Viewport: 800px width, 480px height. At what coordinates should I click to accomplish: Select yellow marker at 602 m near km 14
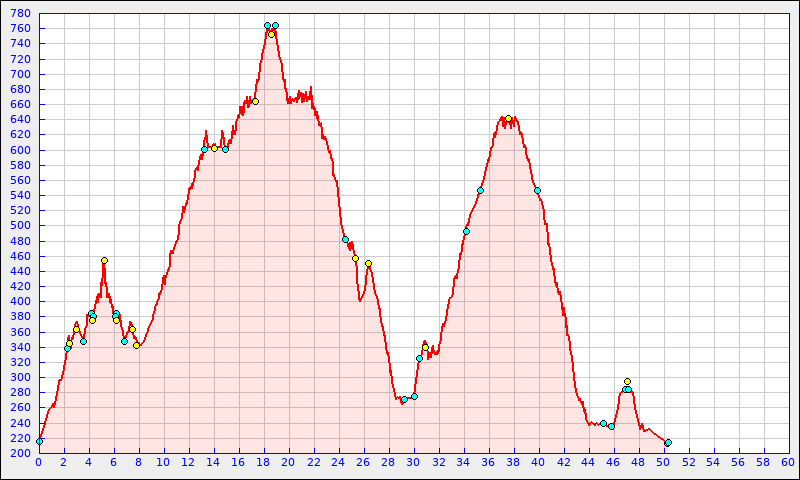tap(214, 148)
